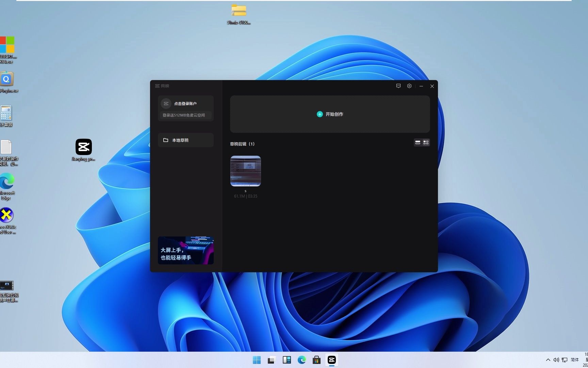Open the Jianying desktop shortcut icon
Viewport: 588px width, 368px height.
pos(83,147)
